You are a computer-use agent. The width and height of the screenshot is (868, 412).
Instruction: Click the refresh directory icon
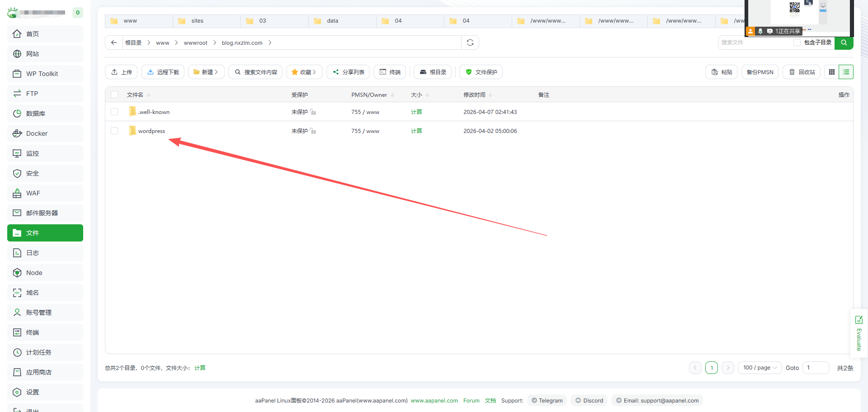[x=470, y=43]
